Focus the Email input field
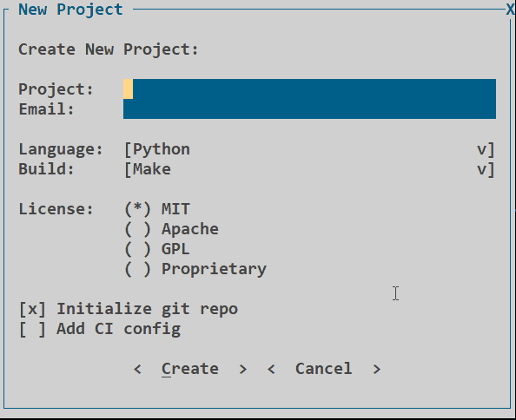The image size is (516, 420). click(x=309, y=108)
